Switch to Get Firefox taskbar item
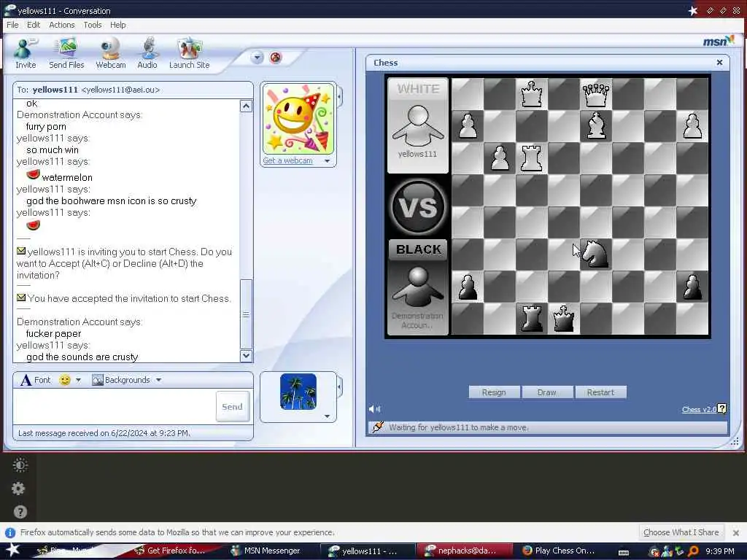This screenshot has height=560, width=747. [x=171, y=551]
